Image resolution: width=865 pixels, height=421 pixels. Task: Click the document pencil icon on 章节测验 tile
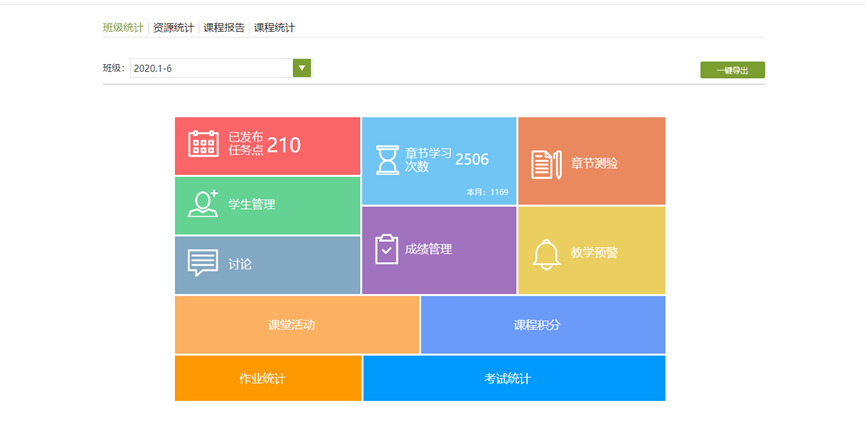click(x=545, y=163)
